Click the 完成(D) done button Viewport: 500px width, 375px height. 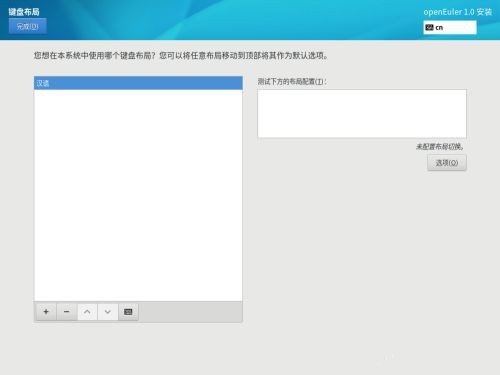click(28, 26)
